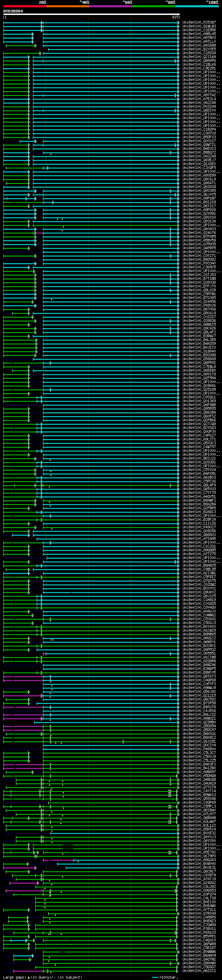Screen dimensions: 222x980
Task: Select hit label UniRef100_B2VS63
Action: 199,428
